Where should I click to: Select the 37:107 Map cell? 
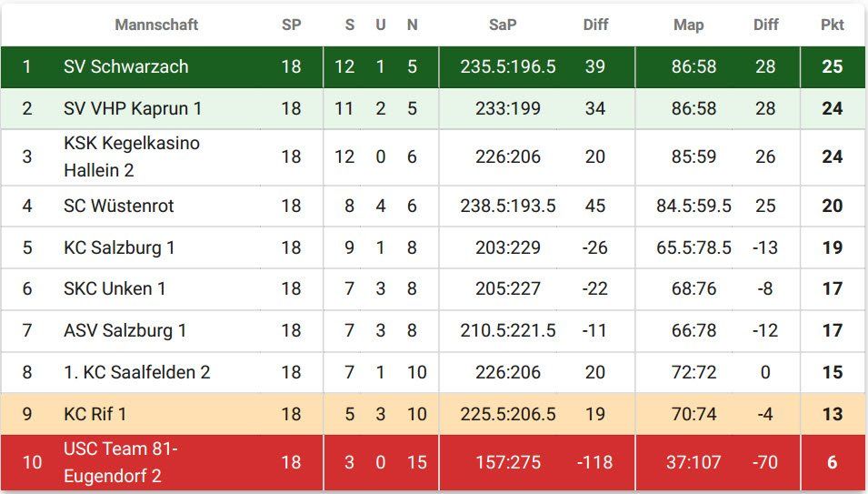pyautogui.click(x=693, y=462)
